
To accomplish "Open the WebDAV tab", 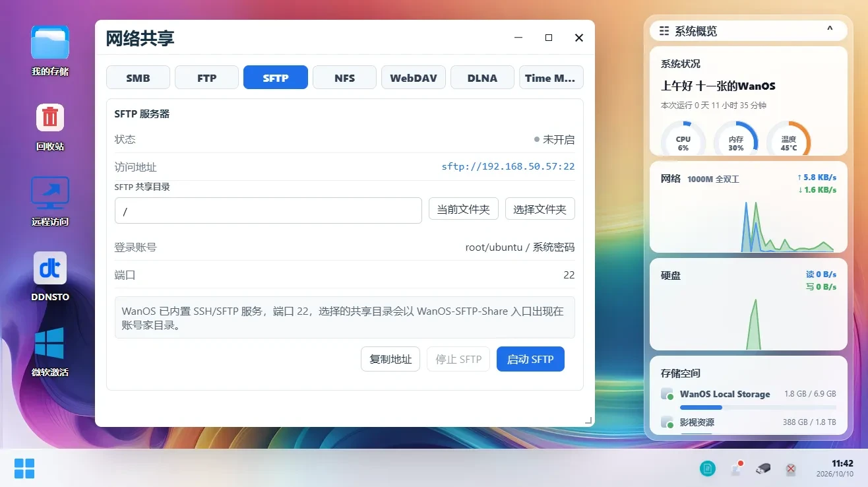I will click(414, 77).
